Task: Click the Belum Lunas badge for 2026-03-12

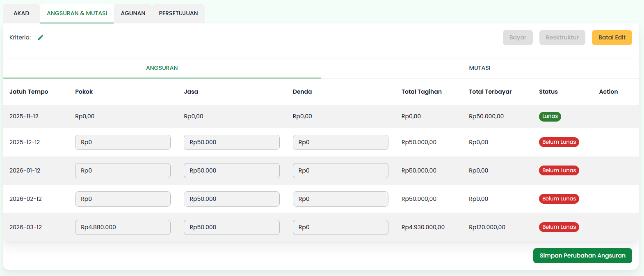Action: pyautogui.click(x=559, y=227)
